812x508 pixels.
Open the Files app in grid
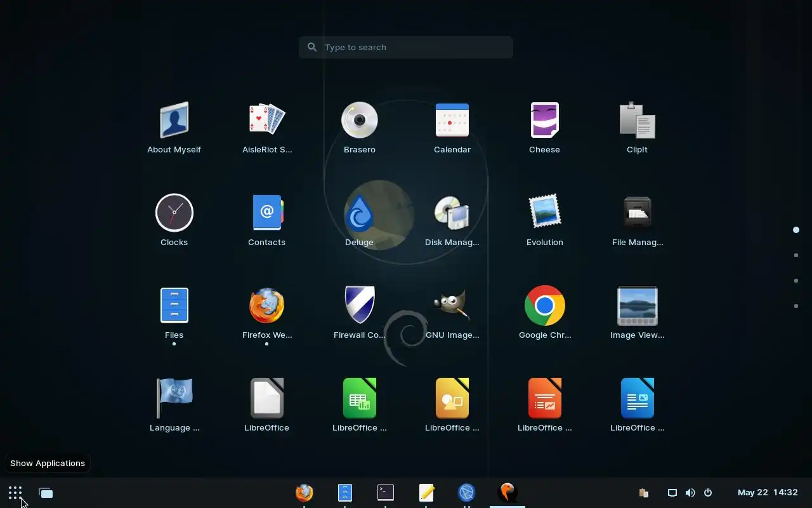(174, 305)
